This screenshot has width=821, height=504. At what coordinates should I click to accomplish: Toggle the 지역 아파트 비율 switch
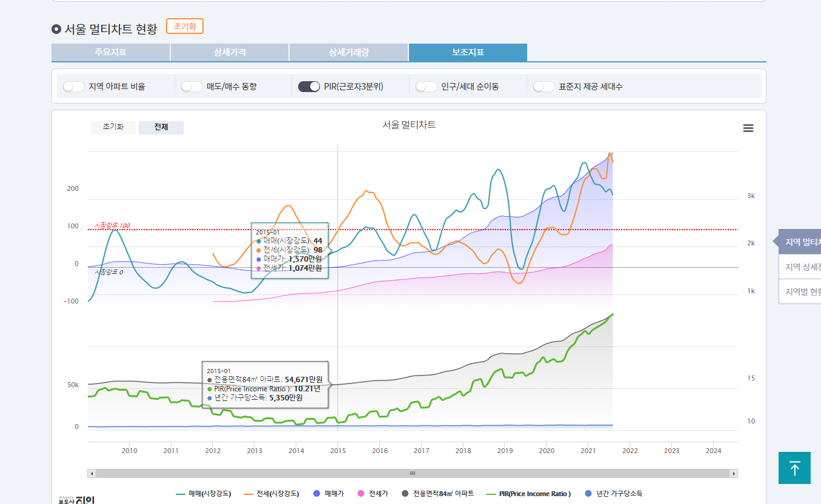[x=73, y=87]
